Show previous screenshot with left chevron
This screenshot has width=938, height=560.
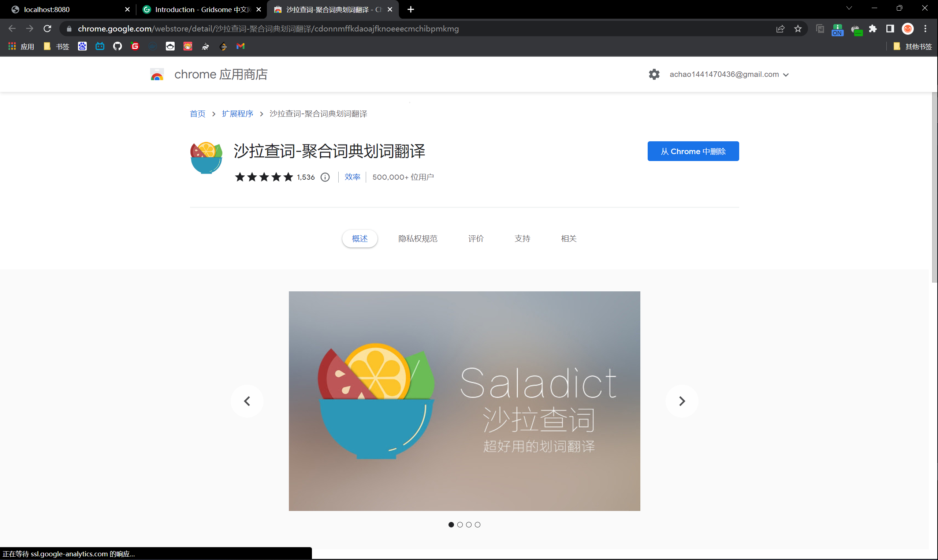coord(247,401)
